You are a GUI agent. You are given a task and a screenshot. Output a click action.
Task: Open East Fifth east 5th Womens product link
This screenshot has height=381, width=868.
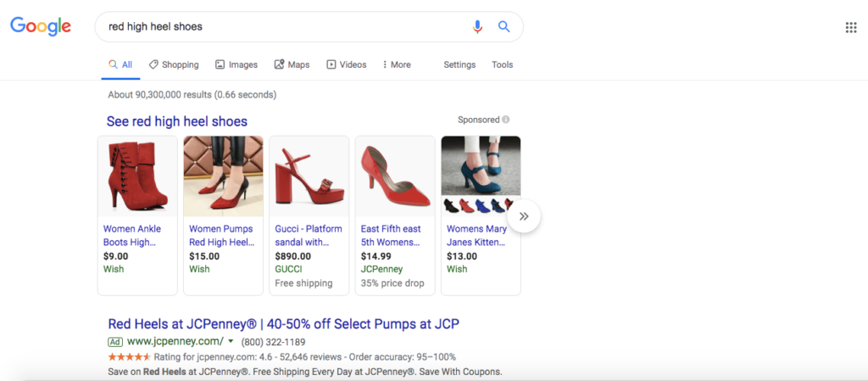pos(391,235)
